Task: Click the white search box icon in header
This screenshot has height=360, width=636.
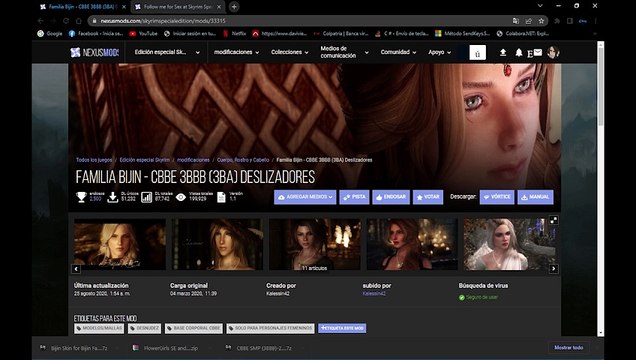Action: pyautogui.click(x=477, y=53)
